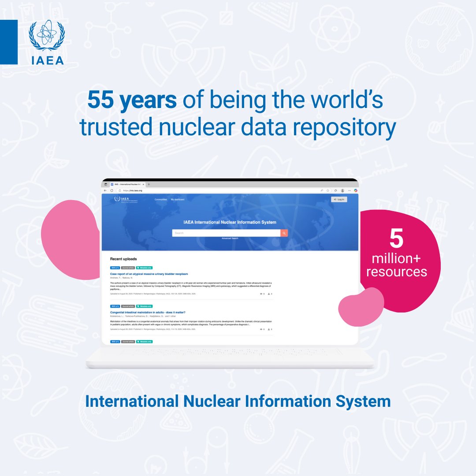Add page to favorites with star icon
476x476 pixels.
coord(328,191)
